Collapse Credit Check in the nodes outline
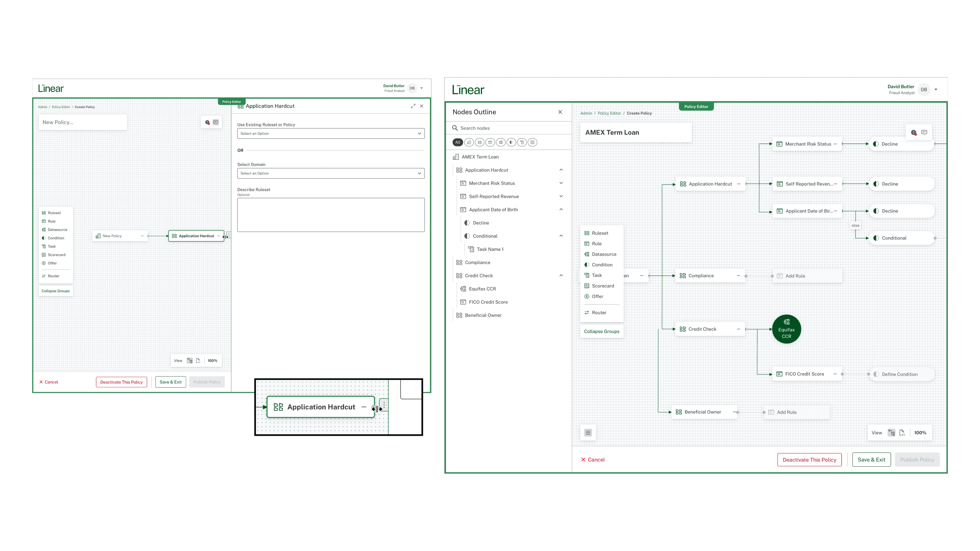The height and width of the screenshot is (551, 980). 561,275
